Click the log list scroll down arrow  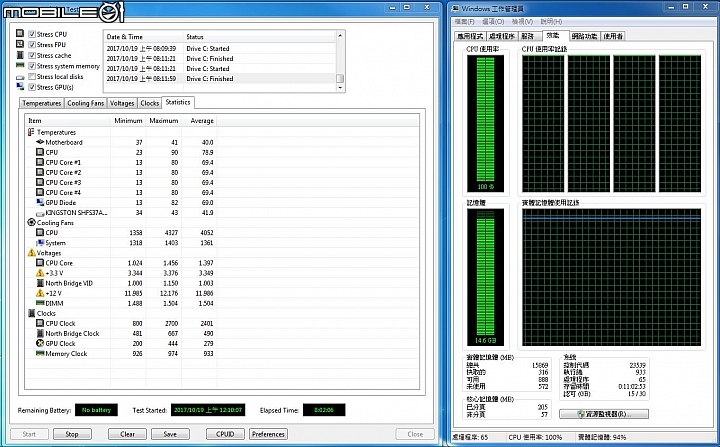tap(340, 87)
